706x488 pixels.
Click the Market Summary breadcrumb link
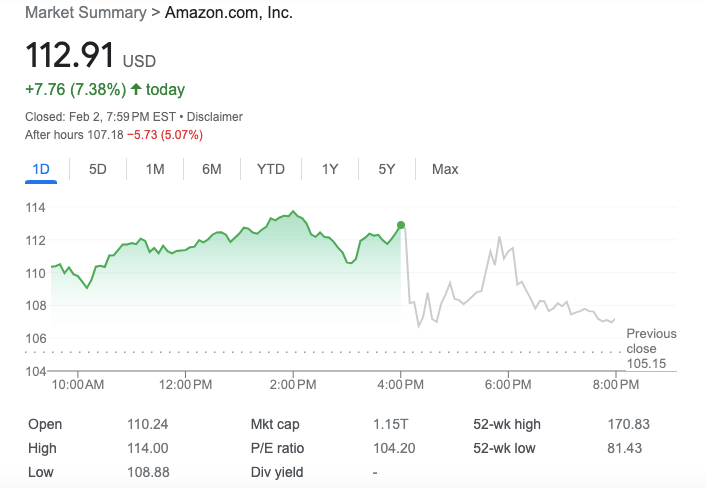point(86,13)
